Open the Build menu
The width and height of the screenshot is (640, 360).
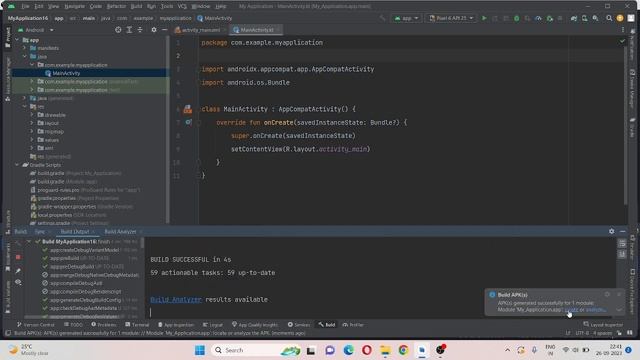[x=136, y=6]
